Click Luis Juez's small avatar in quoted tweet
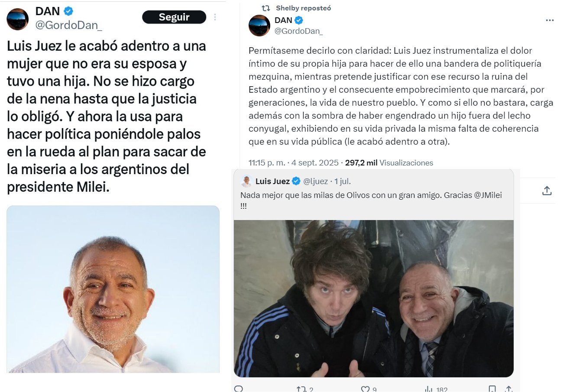This screenshot has width=563, height=392. 247,181
